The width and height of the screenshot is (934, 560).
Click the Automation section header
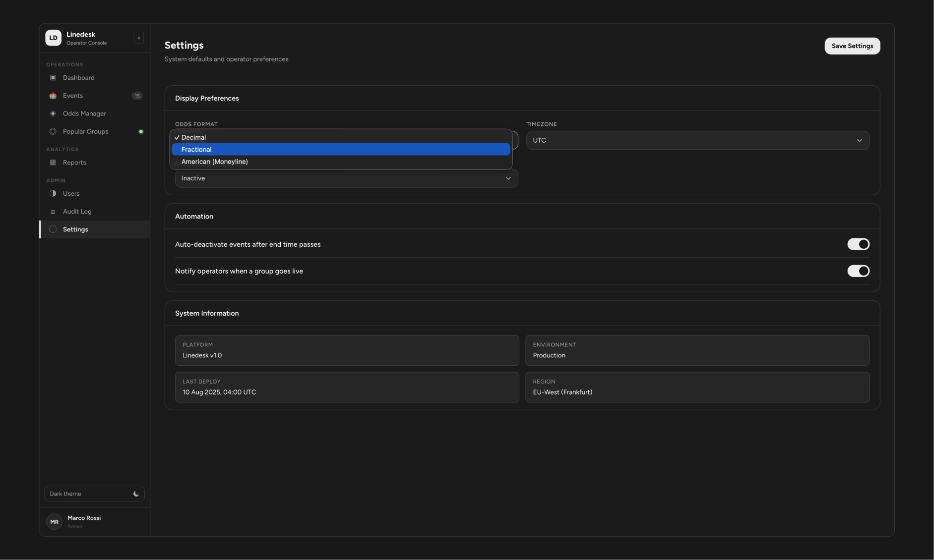[x=194, y=217]
